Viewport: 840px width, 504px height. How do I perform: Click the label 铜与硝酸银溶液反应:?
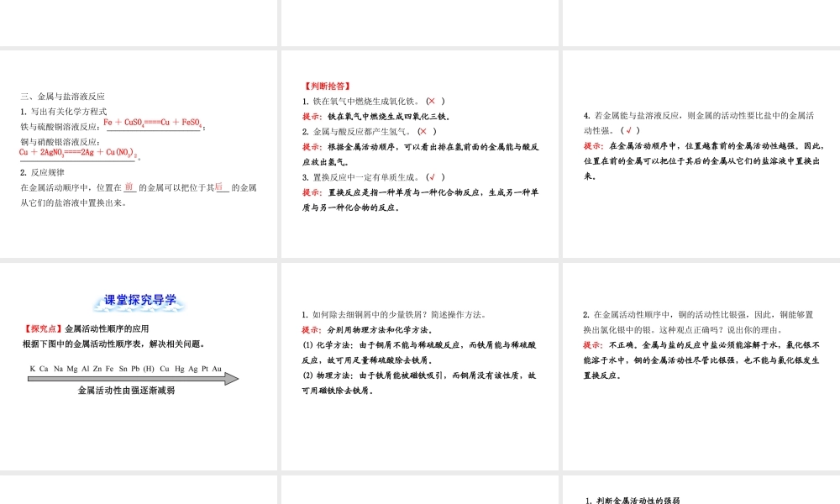pyautogui.click(x=60, y=142)
